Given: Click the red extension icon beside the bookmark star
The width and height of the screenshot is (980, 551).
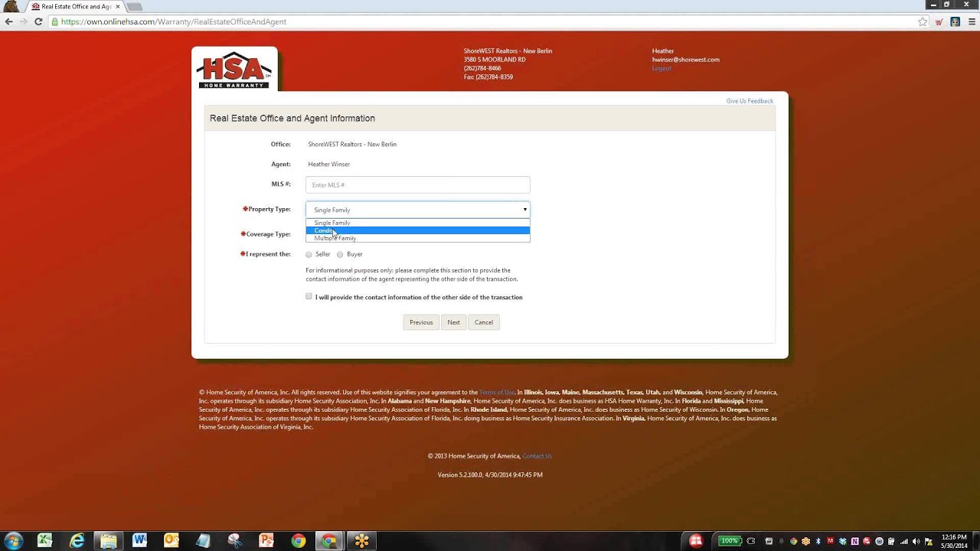Looking at the screenshot, I should (x=939, y=21).
